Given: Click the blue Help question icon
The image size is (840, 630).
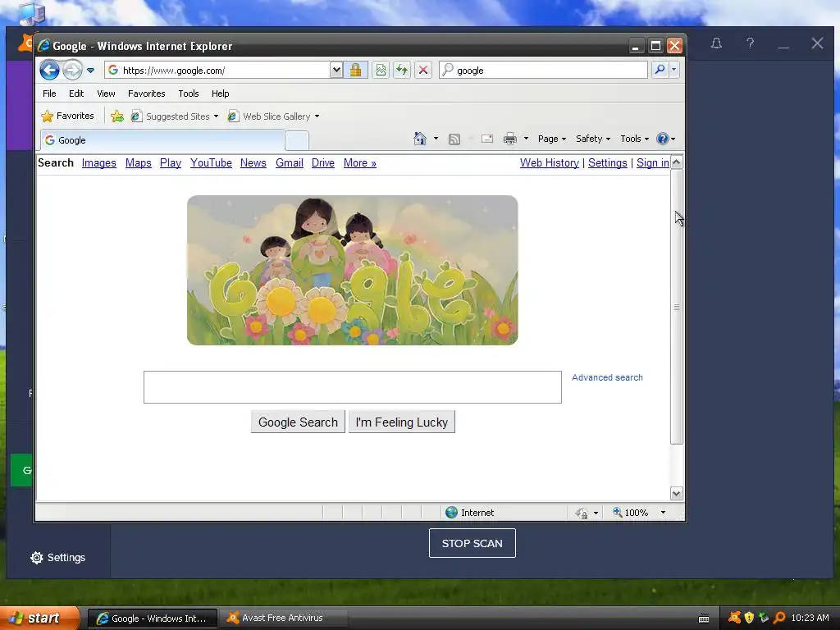Looking at the screenshot, I should pos(663,139).
